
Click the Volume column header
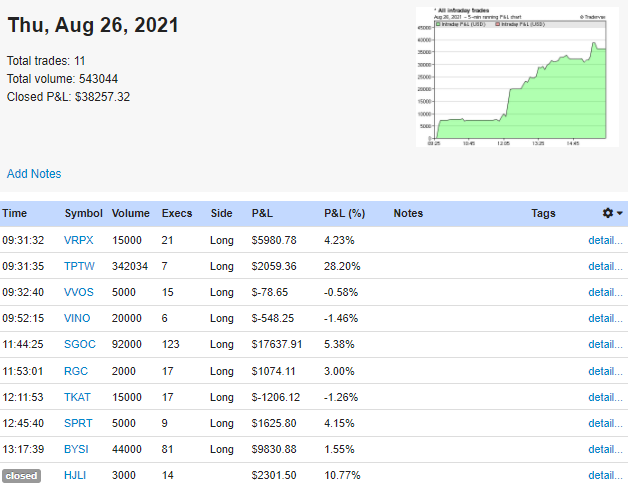coord(130,213)
